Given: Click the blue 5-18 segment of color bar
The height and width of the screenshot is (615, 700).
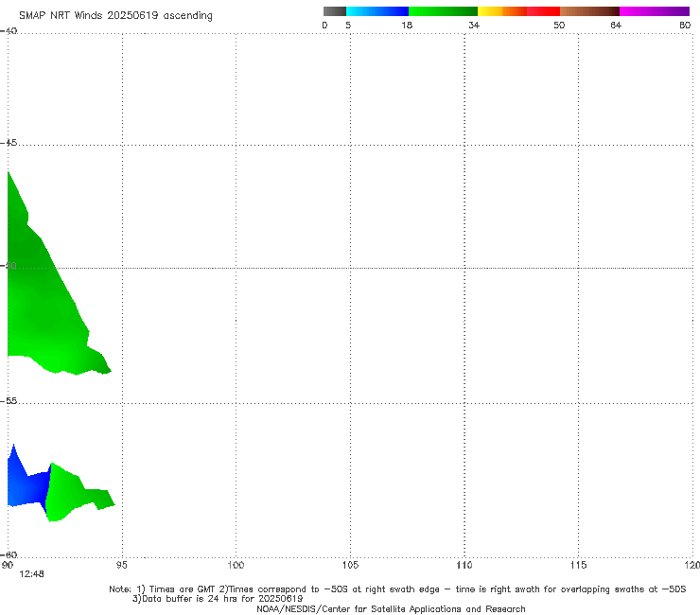Looking at the screenshot, I should [x=377, y=11].
